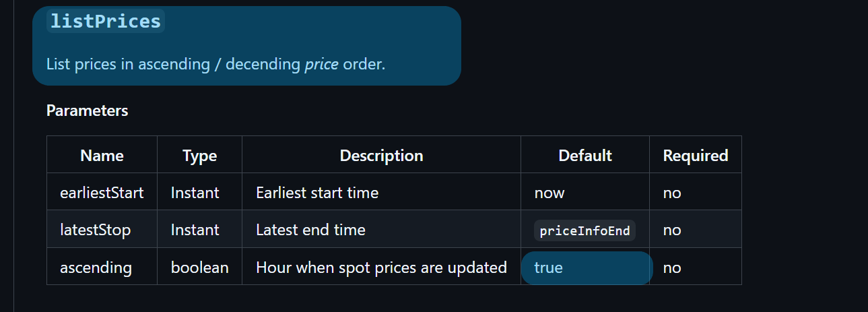Click the Parameters section heading
This screenshot has width=868, height=312.
87,111
